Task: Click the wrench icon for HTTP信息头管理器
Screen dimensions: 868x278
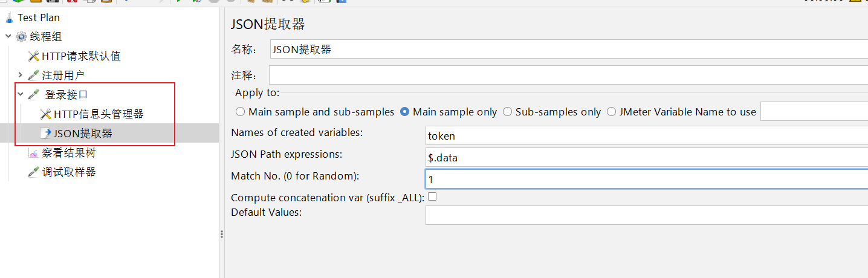Action: pyautogui.click(x=45, y=114)
